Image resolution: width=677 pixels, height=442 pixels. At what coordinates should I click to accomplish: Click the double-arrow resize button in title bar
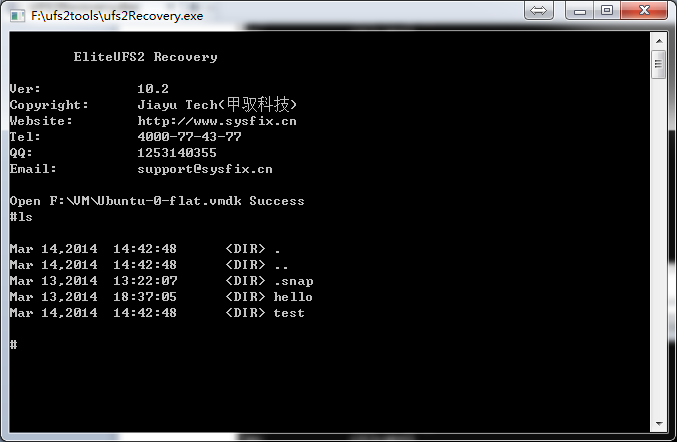tap(538, 10)
